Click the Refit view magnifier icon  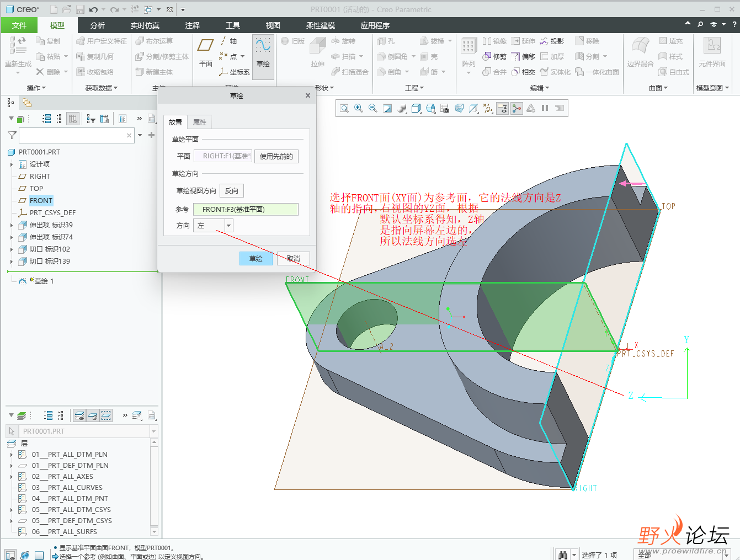[x=344, y=108]
